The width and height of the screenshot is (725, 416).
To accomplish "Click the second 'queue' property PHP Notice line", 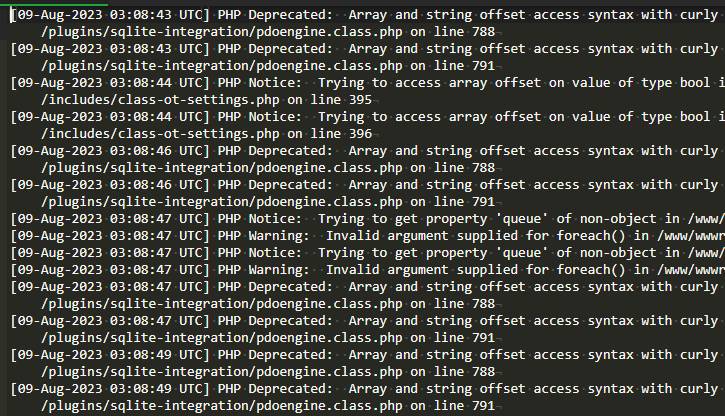I will pyautogui.click(x=360, y=252).
